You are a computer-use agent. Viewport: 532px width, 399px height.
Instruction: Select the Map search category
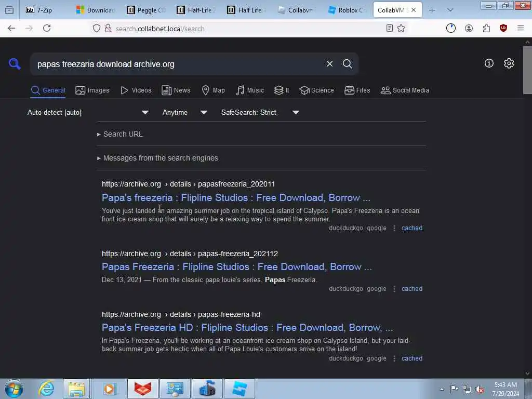point(213,90)
